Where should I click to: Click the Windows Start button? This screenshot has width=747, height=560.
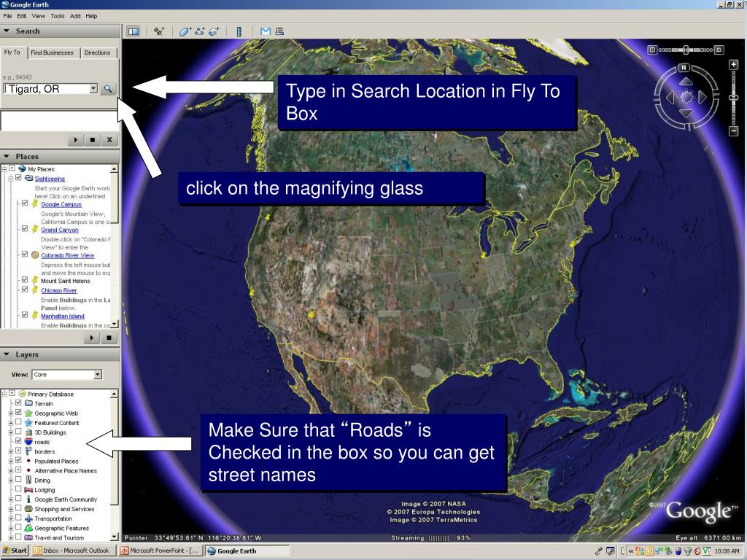(15, 551)
